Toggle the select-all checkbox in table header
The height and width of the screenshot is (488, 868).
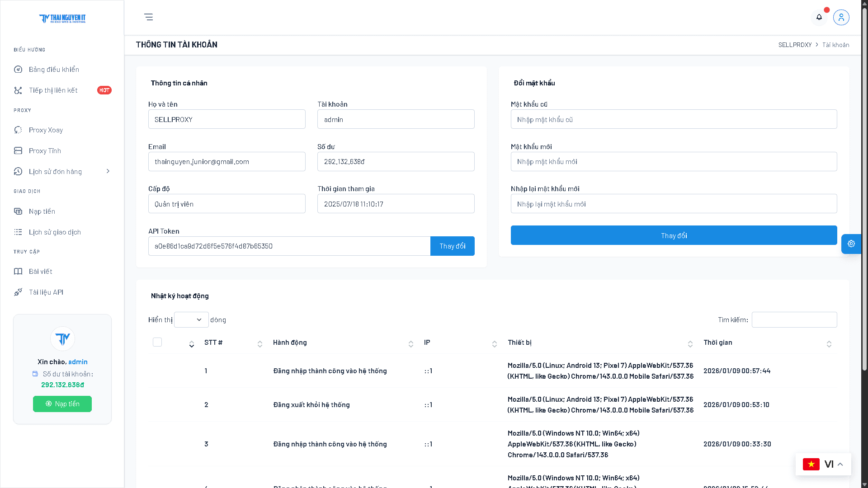pyautogui.click(x=157, y=342)
